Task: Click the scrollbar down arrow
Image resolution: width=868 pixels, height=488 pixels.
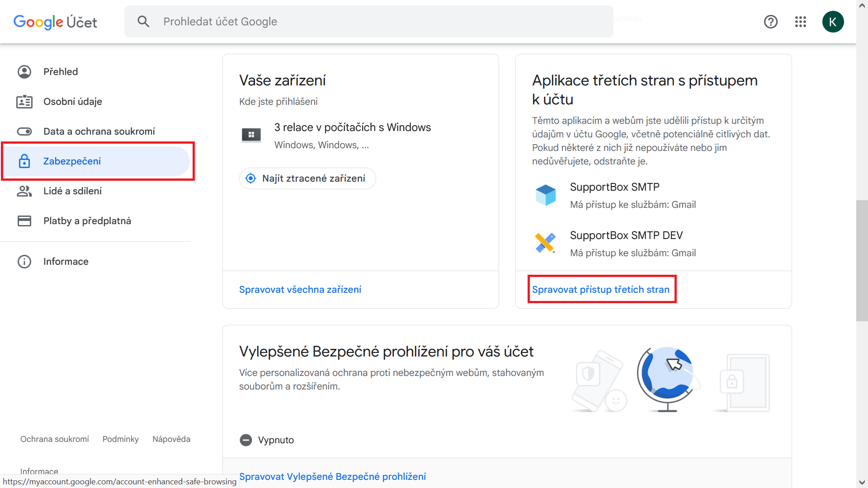Action: pyautogui.click(x=862, y=483)
